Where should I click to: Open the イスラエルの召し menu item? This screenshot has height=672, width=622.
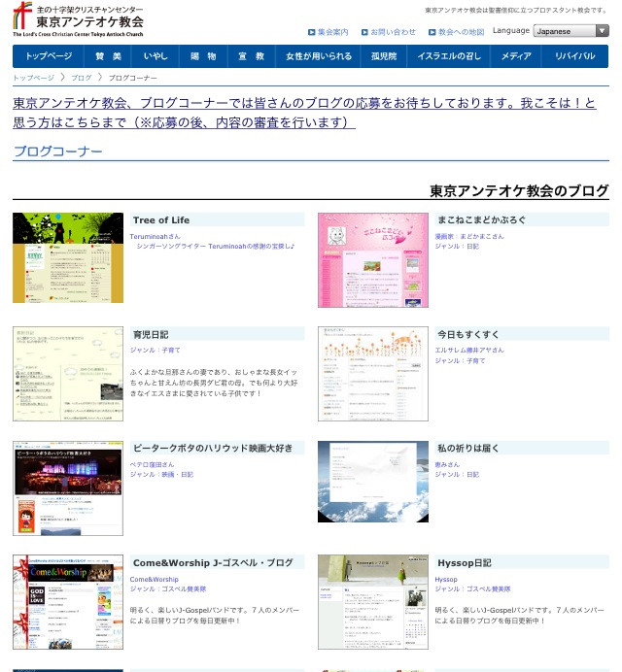tap(448, 56)
